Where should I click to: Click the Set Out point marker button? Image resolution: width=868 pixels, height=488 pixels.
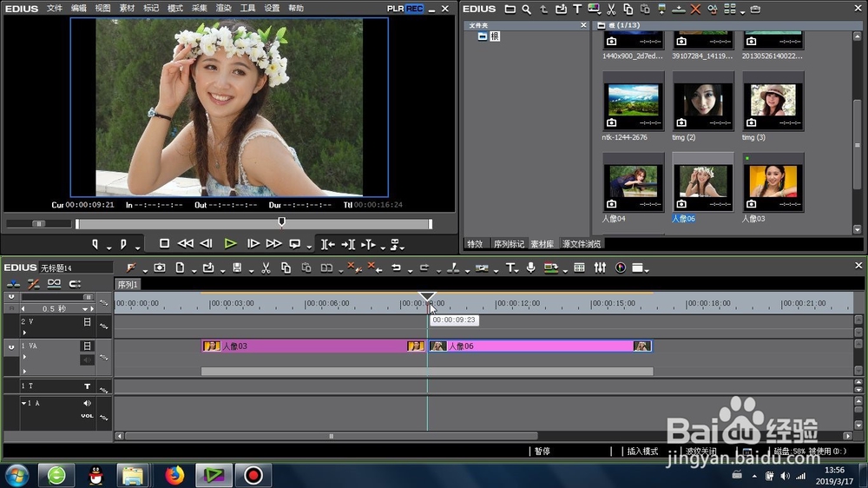coord(123,244)
